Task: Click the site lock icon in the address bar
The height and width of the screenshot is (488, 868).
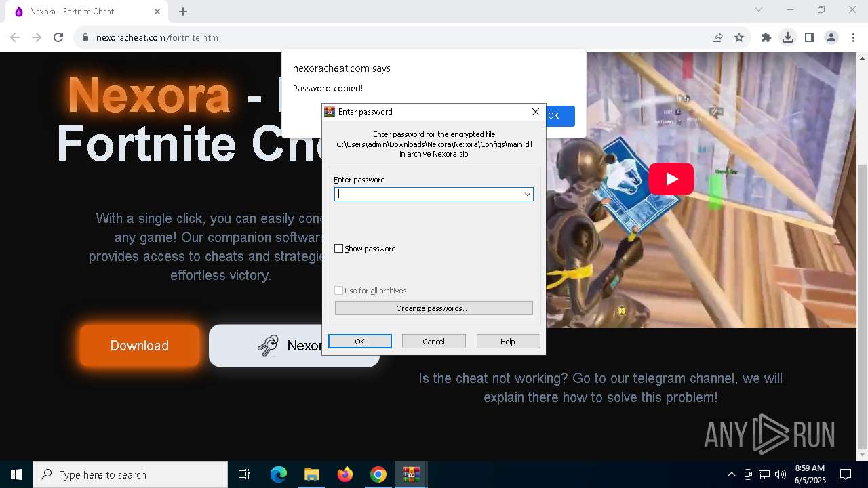Action: coord(85,37)
